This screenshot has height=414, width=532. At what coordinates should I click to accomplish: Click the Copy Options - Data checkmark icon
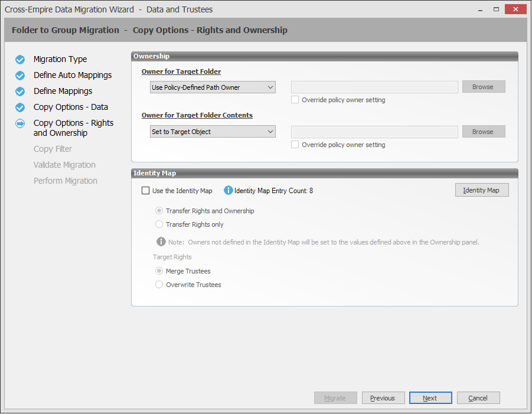(x=20, y=107)
